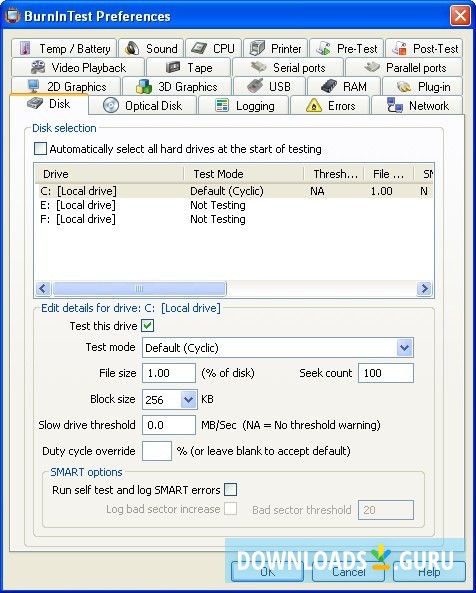Switch to the Network tab
The width and height of the screenshot is (476, 593).
click(417, 106)
